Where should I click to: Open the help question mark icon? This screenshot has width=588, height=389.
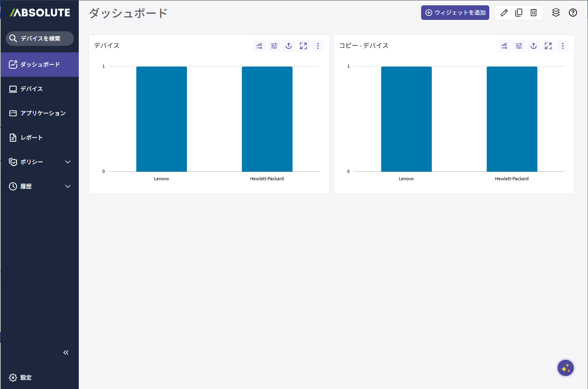click(573, 13)
